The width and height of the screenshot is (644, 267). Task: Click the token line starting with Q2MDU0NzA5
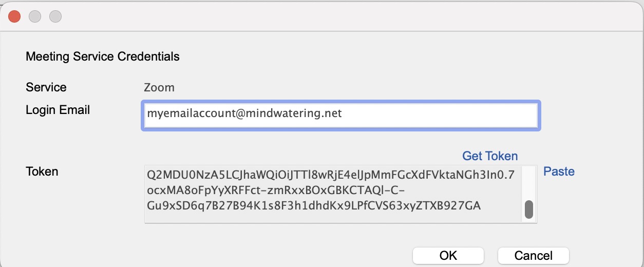point(330,175)
